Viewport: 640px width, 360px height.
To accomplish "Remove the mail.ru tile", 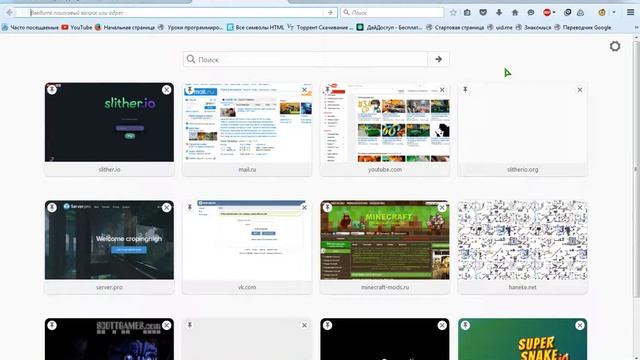I will (x=304, y=90).
